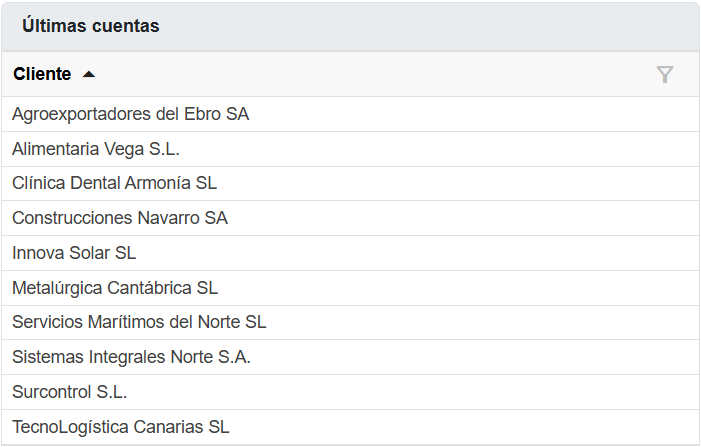Open Servicios Marítimos del Norte SL
The image size is (701, 447).
coord(139,322)
